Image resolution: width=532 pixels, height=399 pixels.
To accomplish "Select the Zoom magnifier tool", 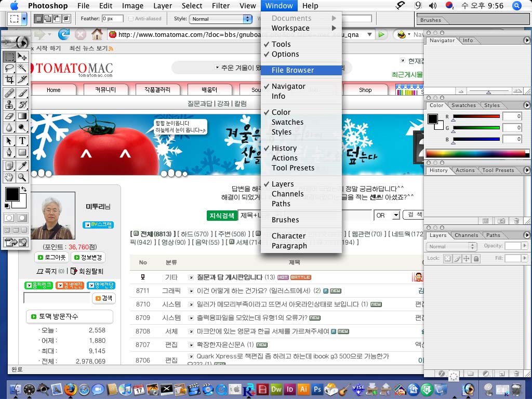I will 22,178.
